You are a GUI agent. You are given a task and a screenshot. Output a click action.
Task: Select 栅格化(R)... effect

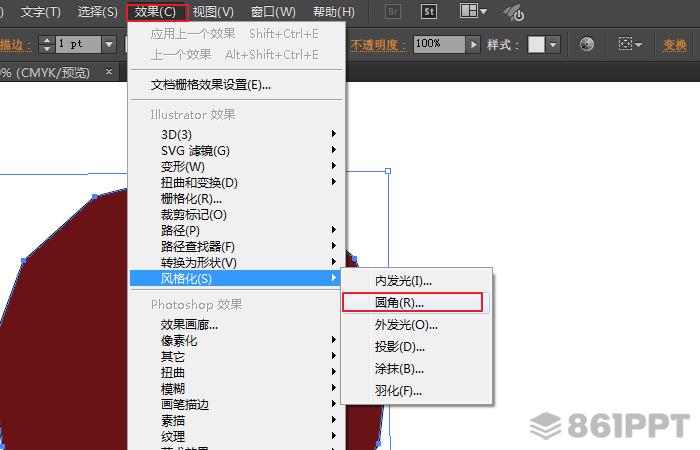237,199
